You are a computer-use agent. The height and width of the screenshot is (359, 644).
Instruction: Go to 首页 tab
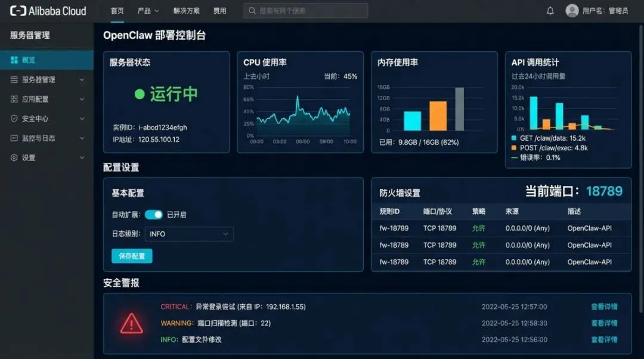(x=117, y=11)
